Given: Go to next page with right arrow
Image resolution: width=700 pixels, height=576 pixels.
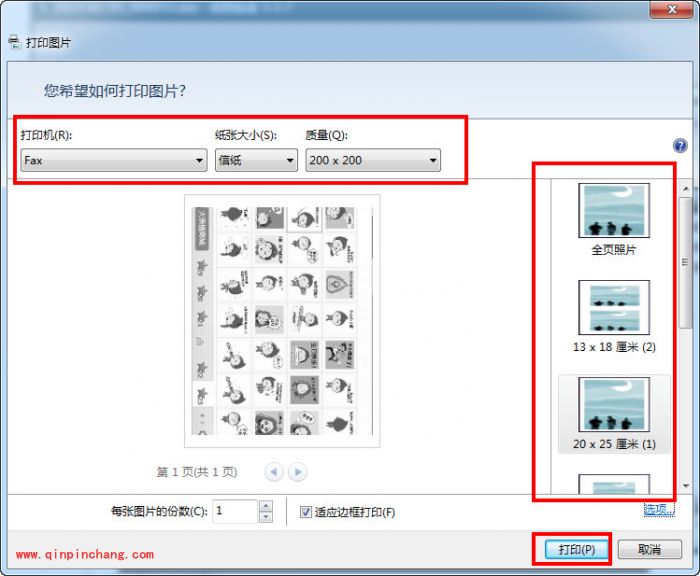Looking at the screenshot, I should pos(298,472).
